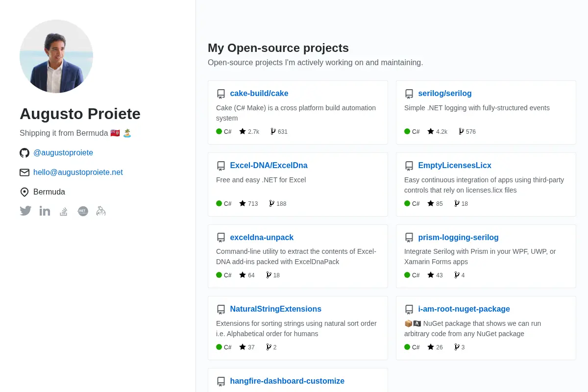Open the cake-build/cake repository

tap(259, 94)
